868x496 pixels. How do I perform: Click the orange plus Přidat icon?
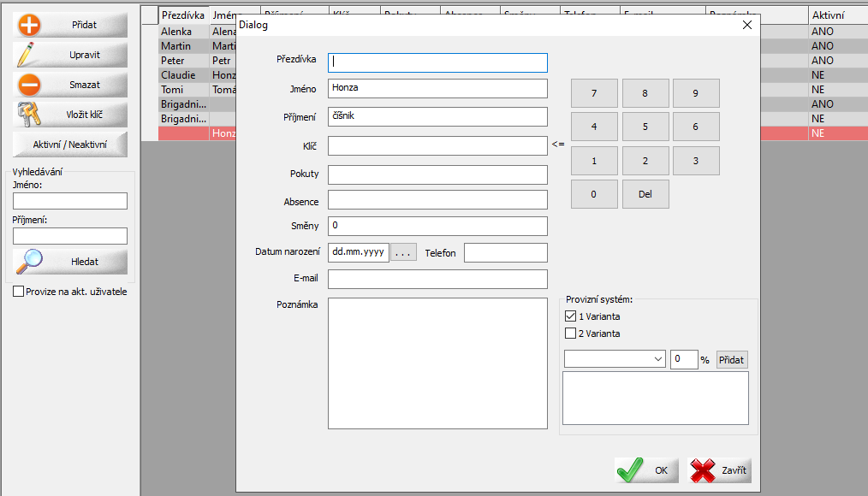pos(30,25)
